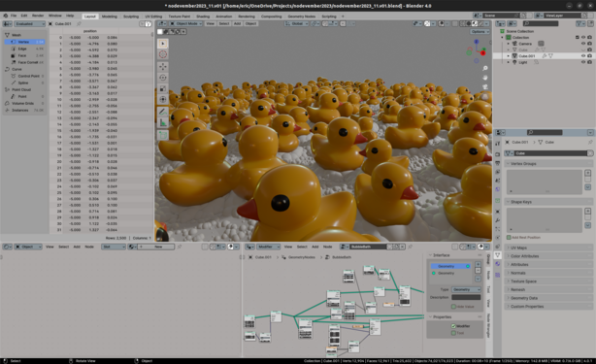Open the Slot dropdown in shader editor

[114, 247]
